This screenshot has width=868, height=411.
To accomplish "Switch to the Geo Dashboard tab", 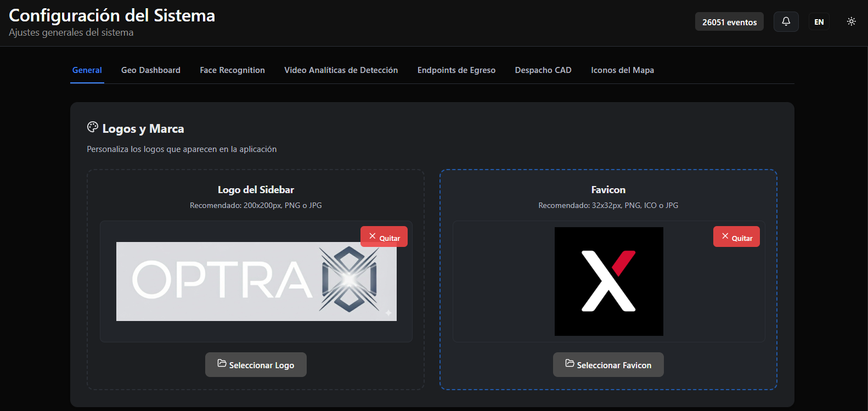I will coord(151,70).
